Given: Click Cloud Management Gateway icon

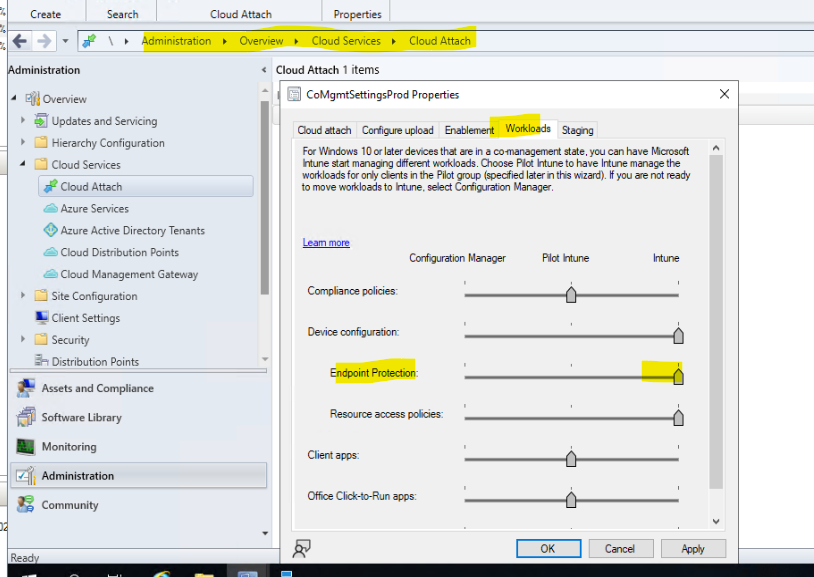Looking at the screenshot, I should [x=50, y=274].
